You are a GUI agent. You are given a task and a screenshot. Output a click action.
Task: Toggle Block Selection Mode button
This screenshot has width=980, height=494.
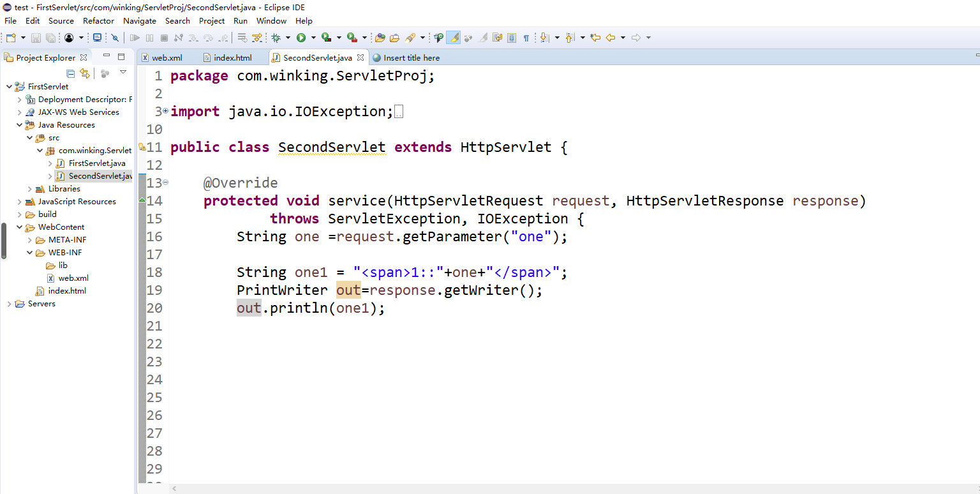pos(512,38)
